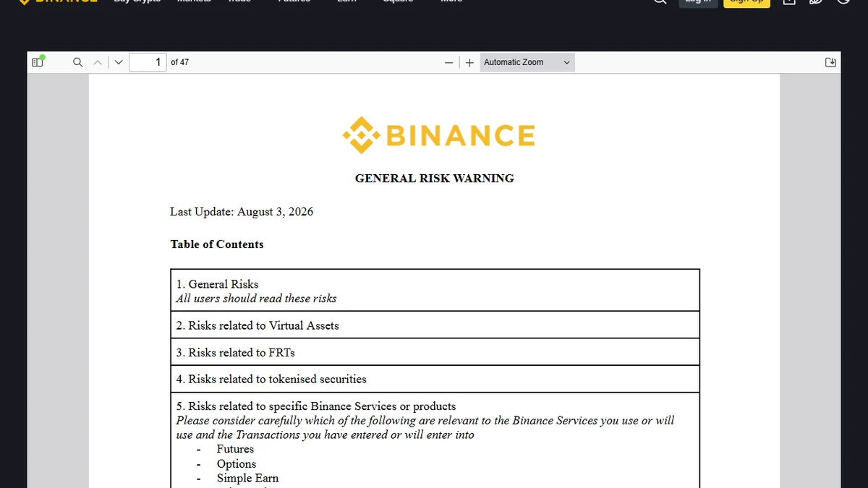The image size is (868, 488).
Task: Click the 'Simple Earn' list item
Action: [247, 479]
